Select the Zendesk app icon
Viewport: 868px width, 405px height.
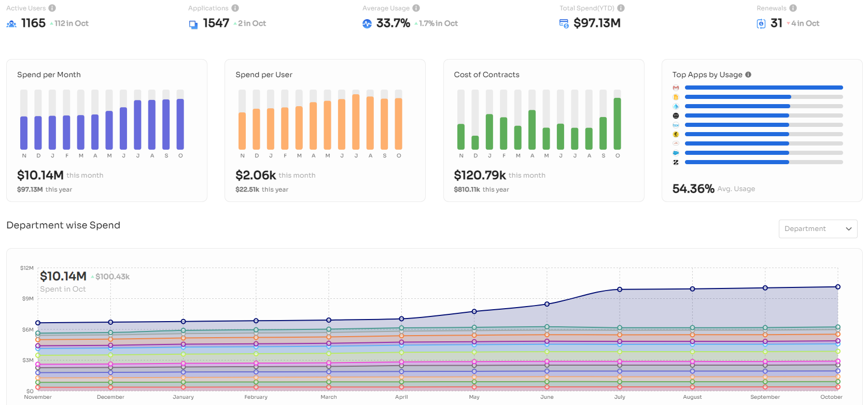[676, 162]
